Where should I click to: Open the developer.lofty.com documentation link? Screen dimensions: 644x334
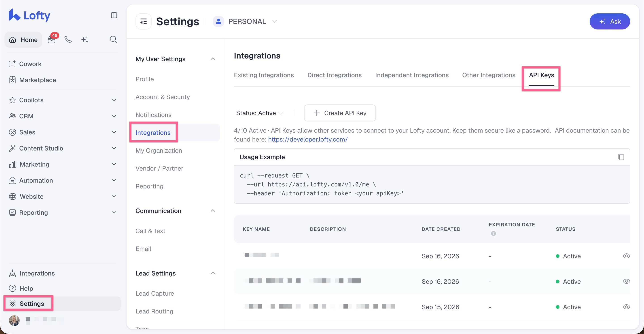point(308,139)
